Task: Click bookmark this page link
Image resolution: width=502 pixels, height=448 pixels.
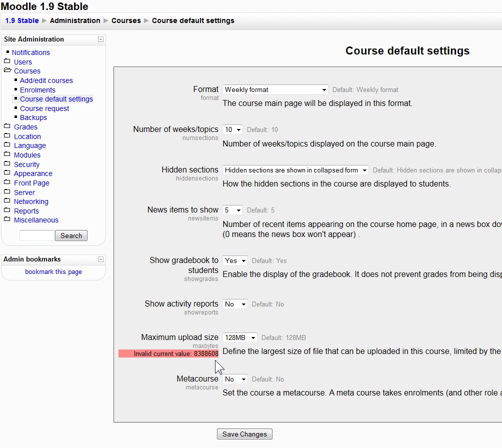Action: tap(53, 272)
